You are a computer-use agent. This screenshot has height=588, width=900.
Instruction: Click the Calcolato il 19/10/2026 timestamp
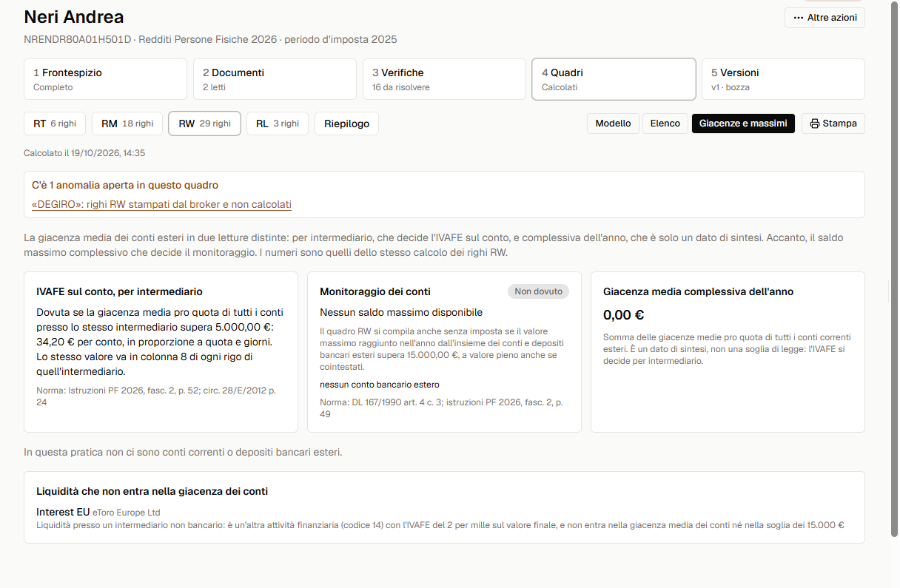84,153
